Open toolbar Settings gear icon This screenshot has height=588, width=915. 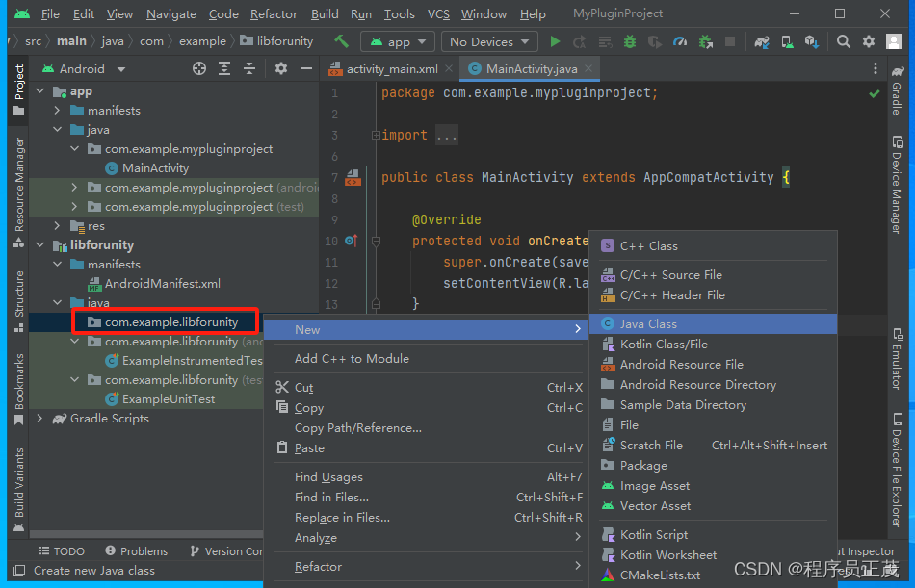867,41
